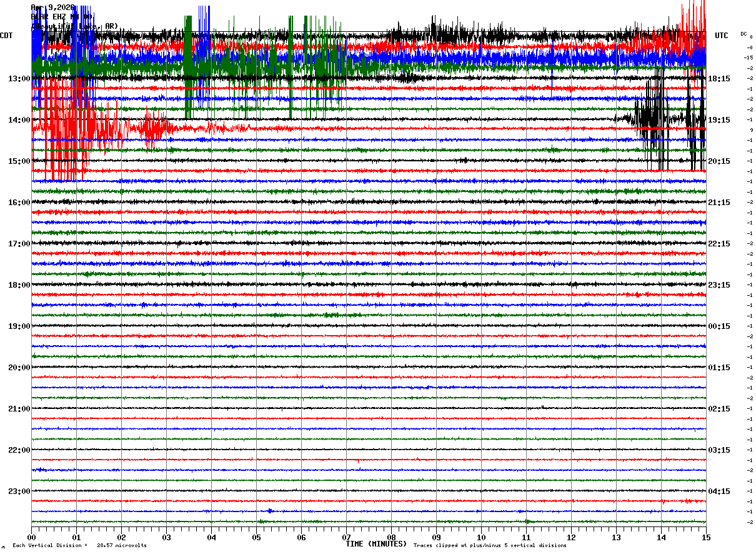Click the black seismic trace at 16:00 CDT
Screen dimensions: 756x554
[369, 202]
